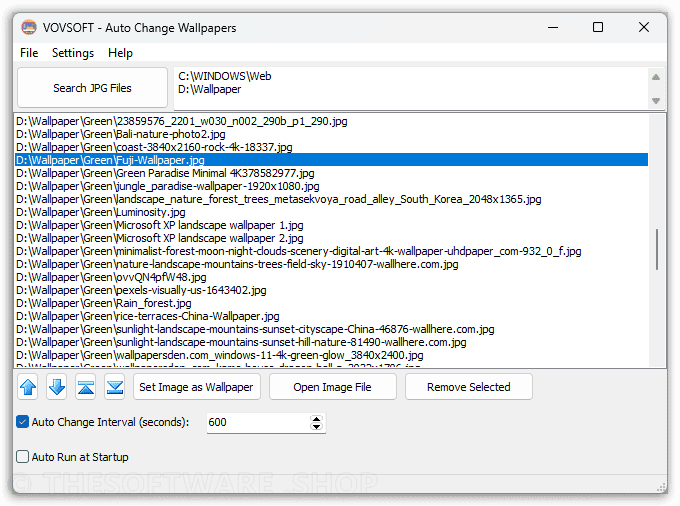680x506 pixels.
Task: Open the Help menu
Action: click(x=120, y=53)
